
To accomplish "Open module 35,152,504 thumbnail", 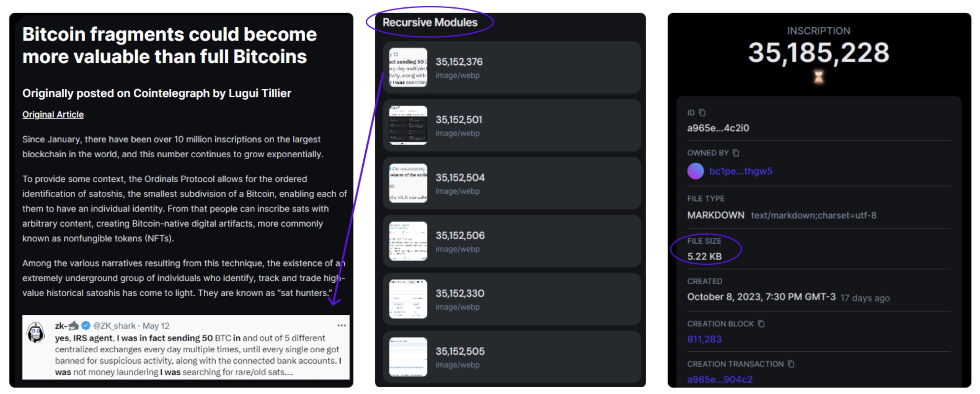I will click(x=408, y=183).
